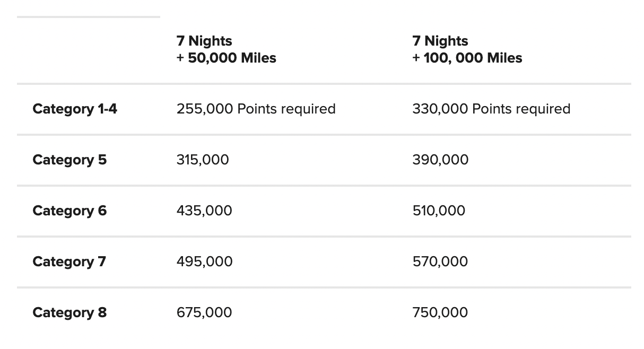
Task: Click the 330,000 Points required cell
Action: pyautogui.click(x=491, y=109)
